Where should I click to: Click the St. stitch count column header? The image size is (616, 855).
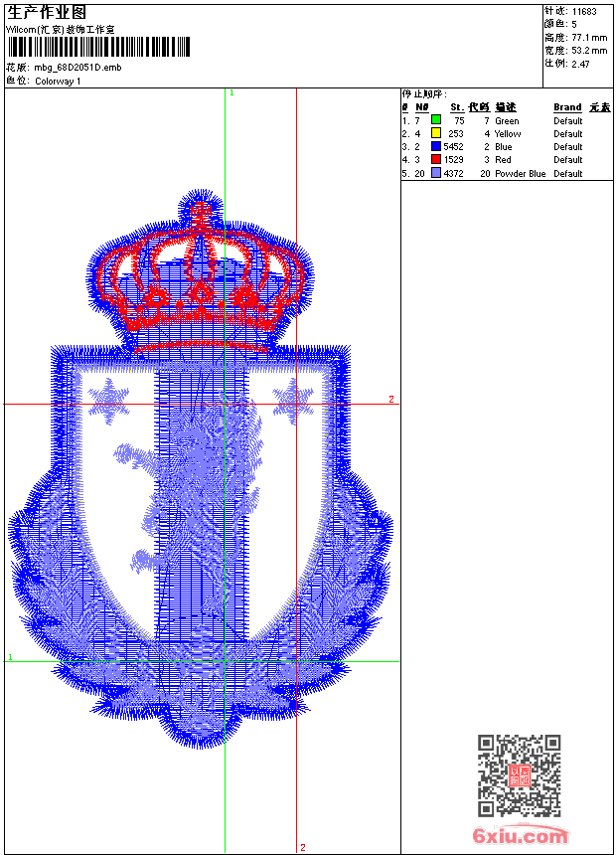click(456, 106)
